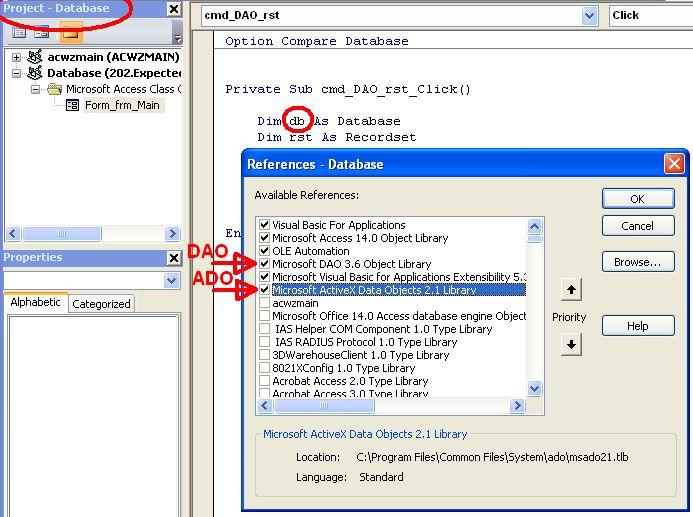Select acwzmain (ACWZMAIN) tree item

[x=114, y=57]
